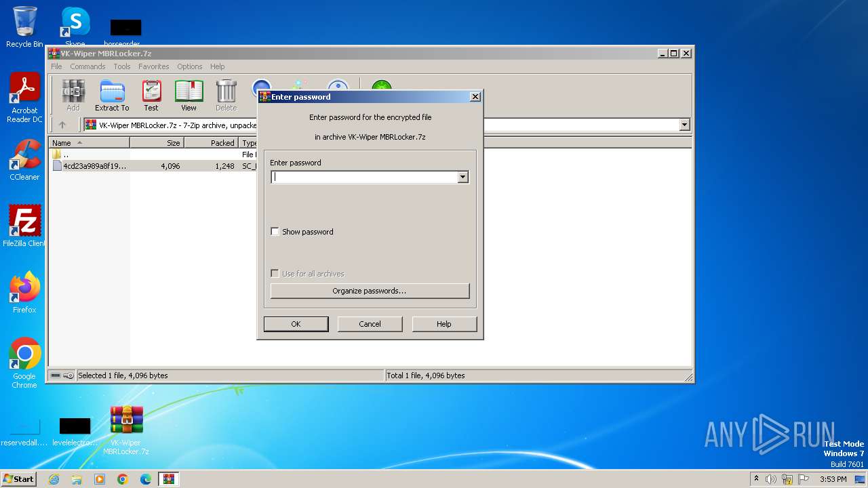The image size is (868, 488).
Task: Enable the Show password checkbox
Action: (275, 232)
